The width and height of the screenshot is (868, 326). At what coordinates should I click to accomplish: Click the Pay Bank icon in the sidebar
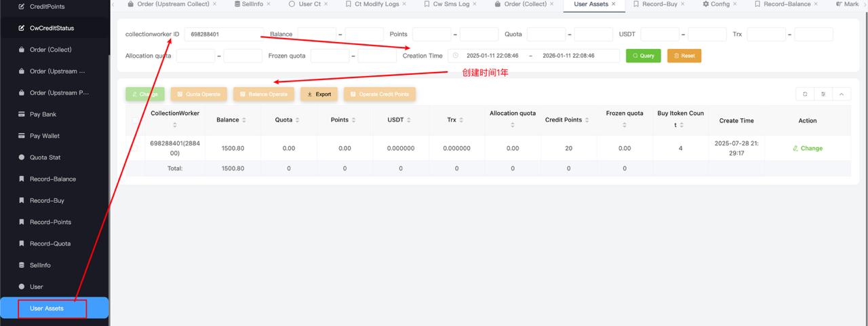pos(22,115)
